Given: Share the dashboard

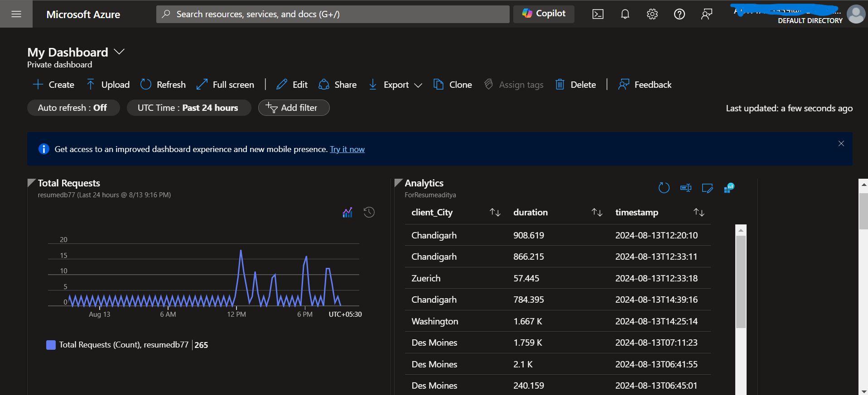Looking at the screenshot, I should coord(338,85).
